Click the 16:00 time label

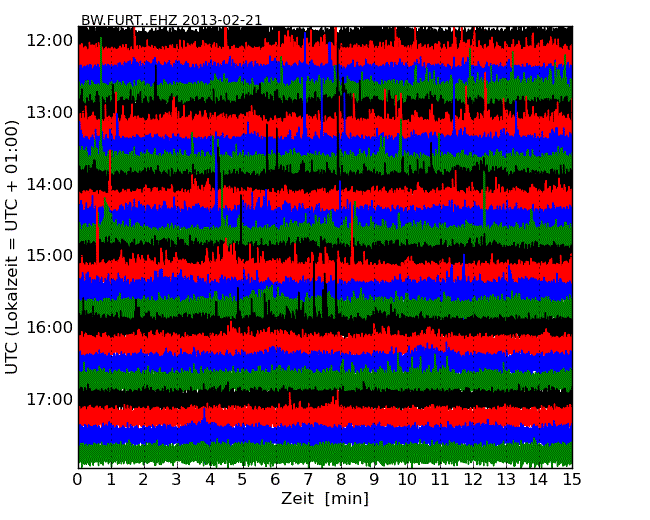[50, 328]
